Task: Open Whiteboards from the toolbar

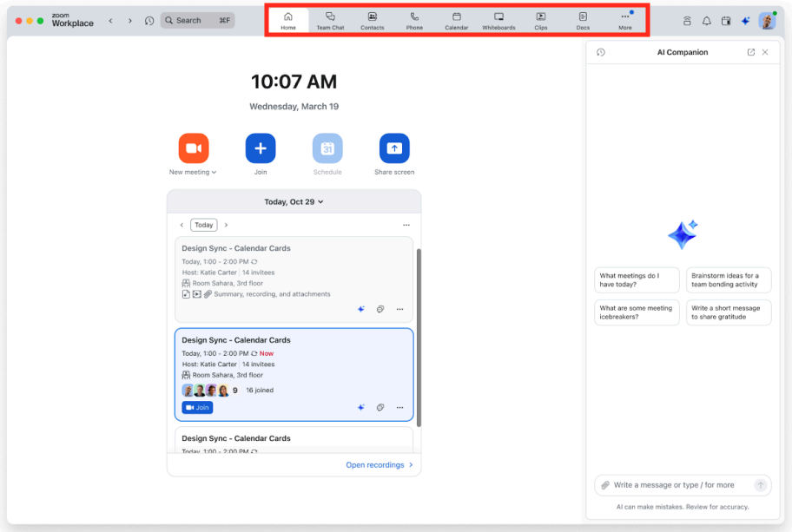Action: pos(498,20)
